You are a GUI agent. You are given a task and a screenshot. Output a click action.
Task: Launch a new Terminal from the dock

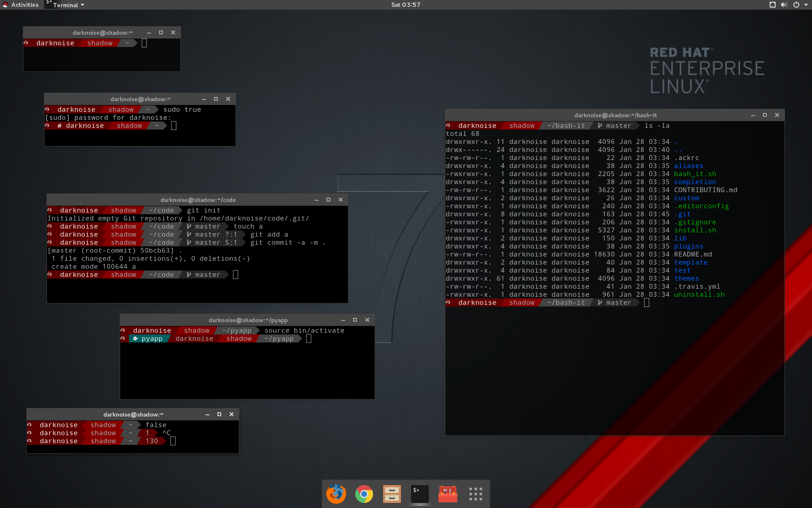(420, 494)
